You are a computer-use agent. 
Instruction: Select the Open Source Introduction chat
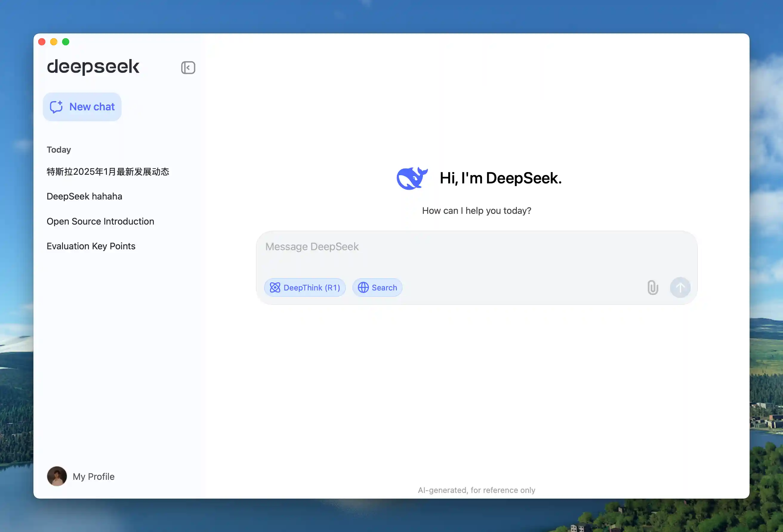[100, 221]
